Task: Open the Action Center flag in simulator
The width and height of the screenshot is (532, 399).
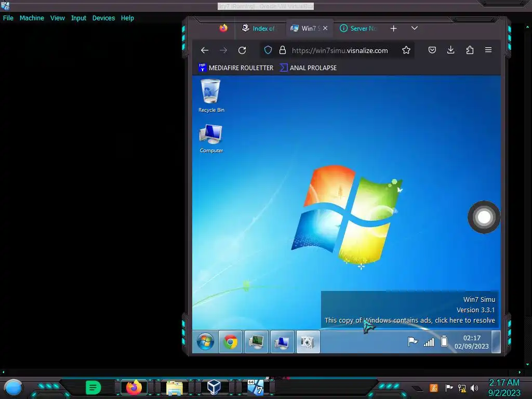Action: (x=412, y=342)
